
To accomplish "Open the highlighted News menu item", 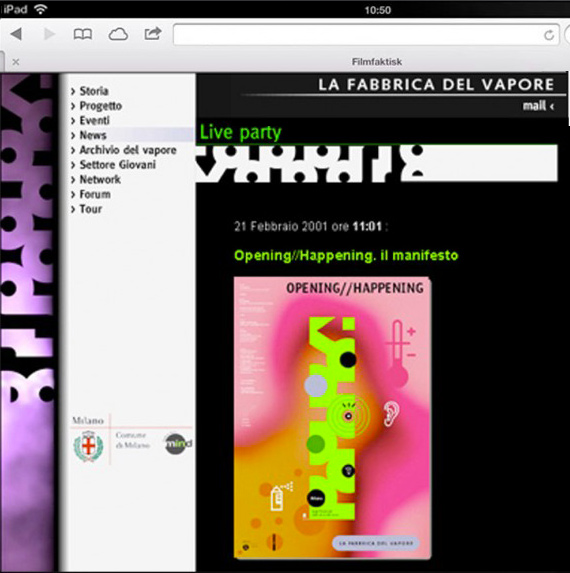I will [x=93, y=135].
